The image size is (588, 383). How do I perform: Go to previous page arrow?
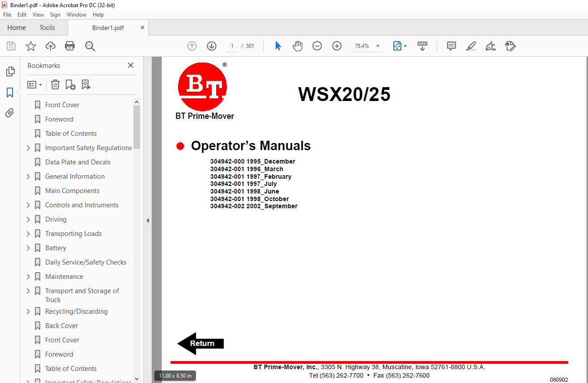[x=192, y=46]
